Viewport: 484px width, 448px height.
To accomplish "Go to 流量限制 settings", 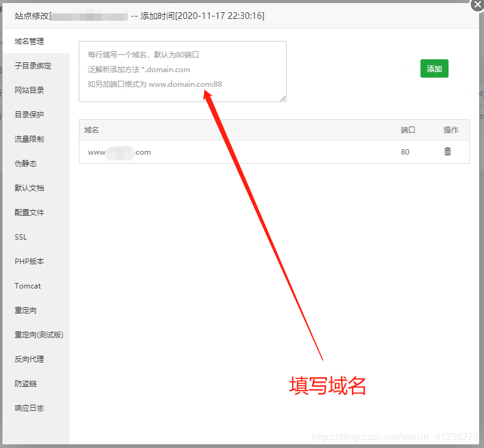I will (x=36, y=139).
